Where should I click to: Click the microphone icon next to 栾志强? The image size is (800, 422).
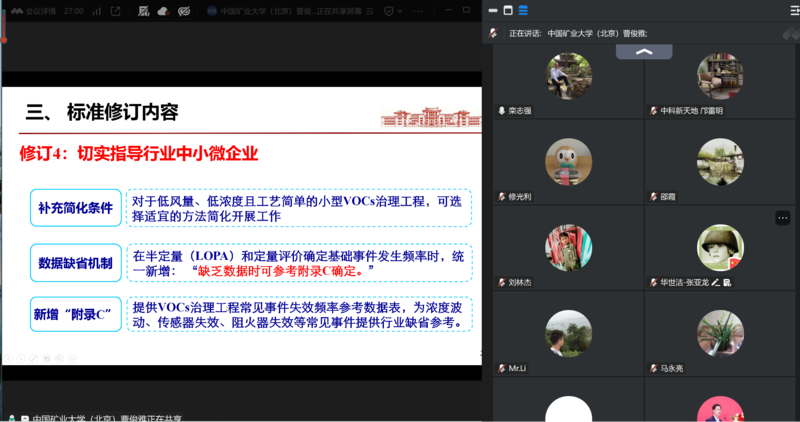click(502, 111)
